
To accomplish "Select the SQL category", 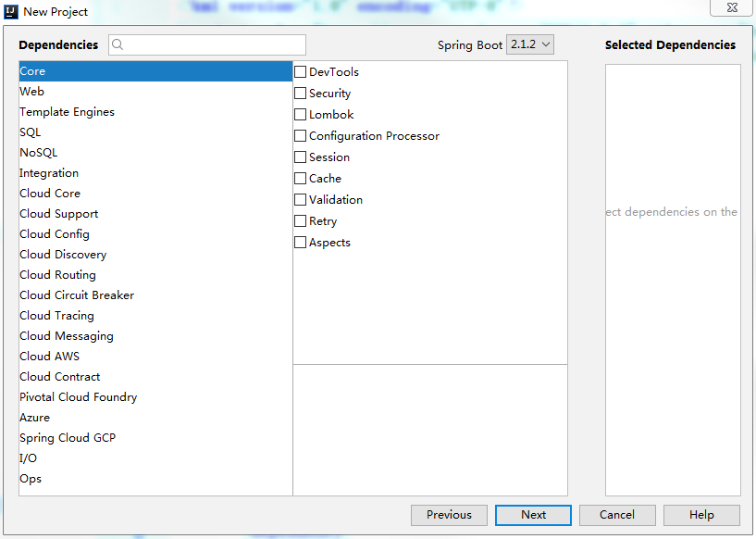I will 155,132.
